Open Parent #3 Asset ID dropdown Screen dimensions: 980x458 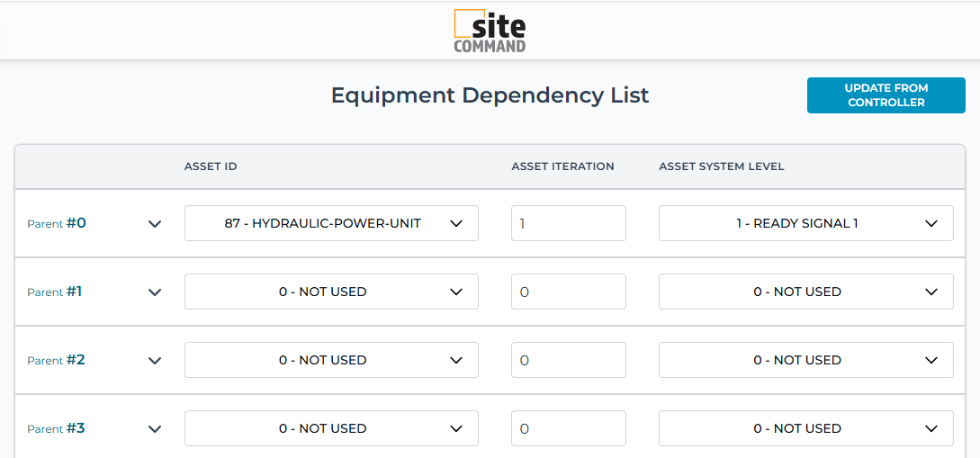point(331,428)
